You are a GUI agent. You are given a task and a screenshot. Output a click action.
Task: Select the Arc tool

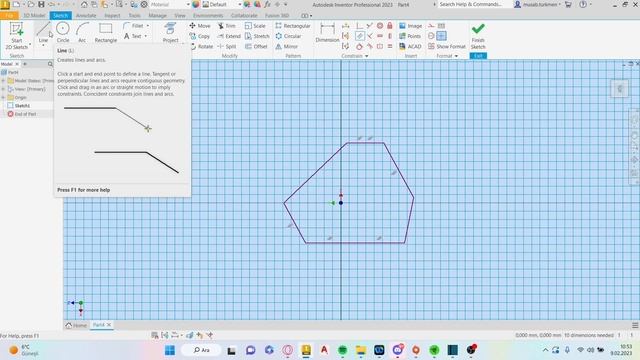(82, 33)
